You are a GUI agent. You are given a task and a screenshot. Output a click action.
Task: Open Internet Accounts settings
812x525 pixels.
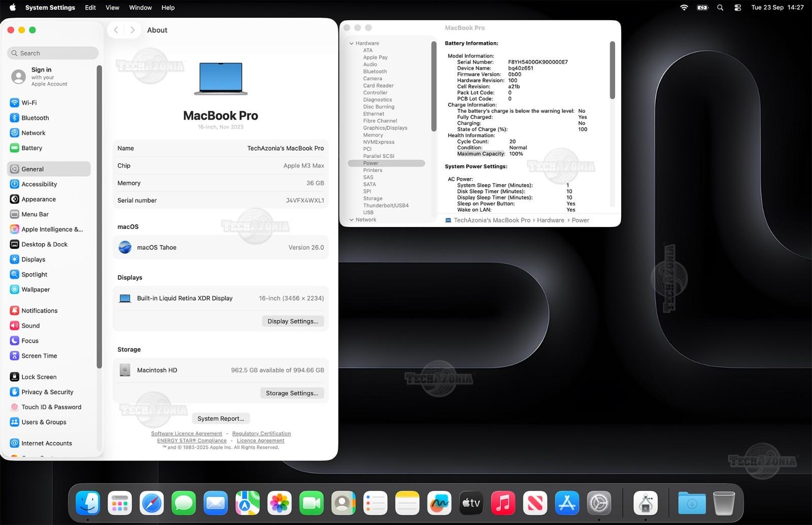point(49,443)
